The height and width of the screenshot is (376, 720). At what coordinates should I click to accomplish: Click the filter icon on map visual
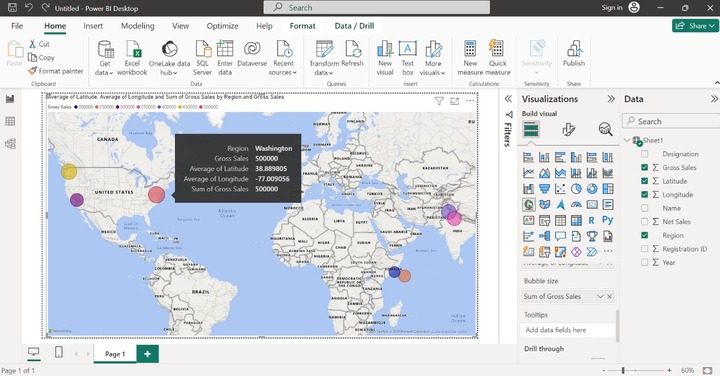pos(439,101)
